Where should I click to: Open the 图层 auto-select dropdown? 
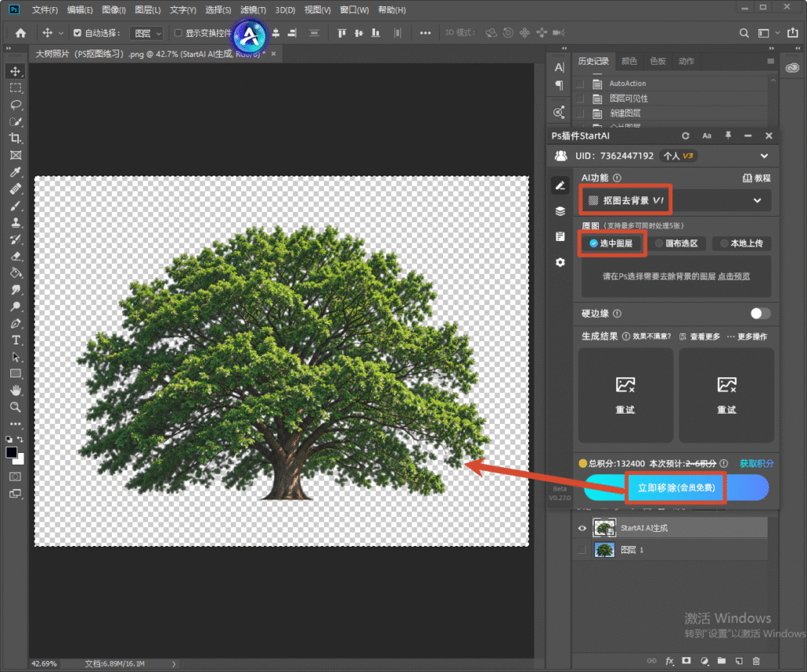(147, 33)
